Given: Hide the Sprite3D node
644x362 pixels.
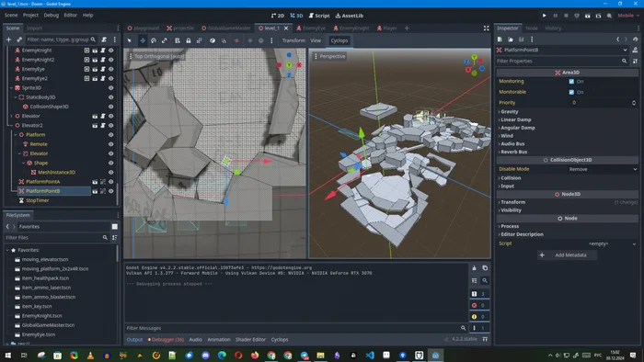Looking at the screenshot, I should (111, 87).
